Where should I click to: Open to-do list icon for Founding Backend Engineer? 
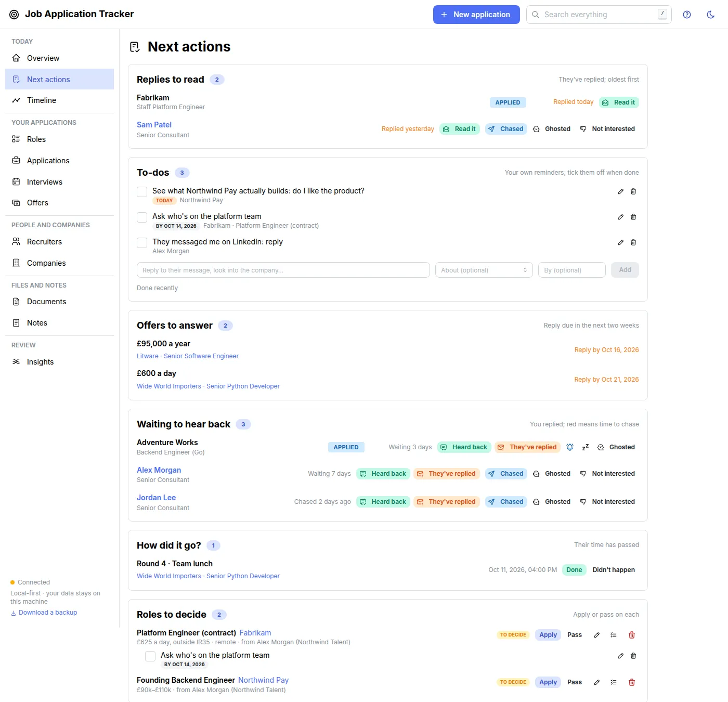point(614,682)
